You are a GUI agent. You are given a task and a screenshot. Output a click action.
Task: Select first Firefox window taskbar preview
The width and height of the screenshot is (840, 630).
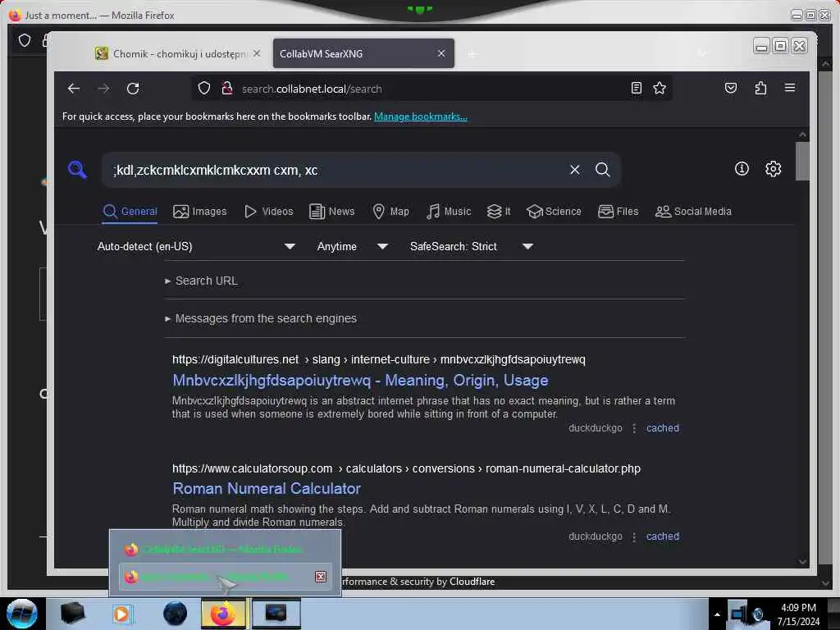225,549
